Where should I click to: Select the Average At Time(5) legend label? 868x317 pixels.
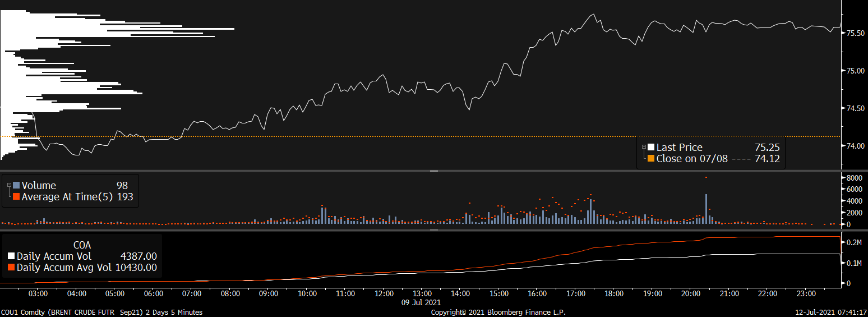[x=68, y=197]
